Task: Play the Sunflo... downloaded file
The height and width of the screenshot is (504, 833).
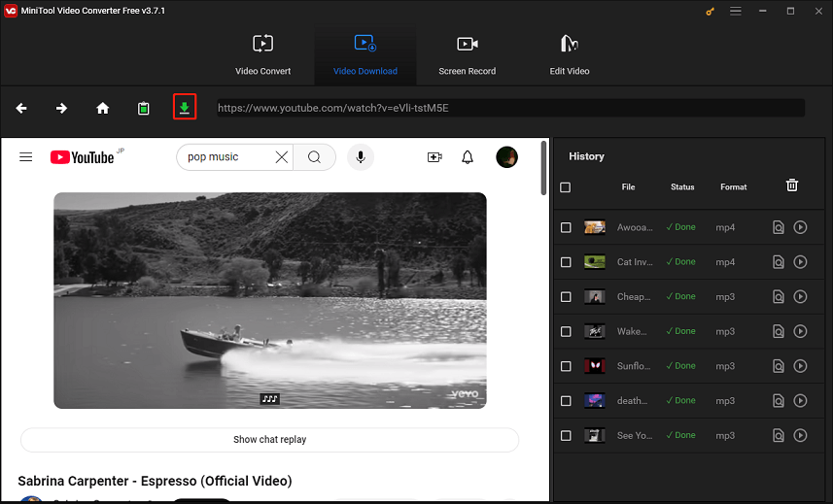Action: tap(801, 366)
